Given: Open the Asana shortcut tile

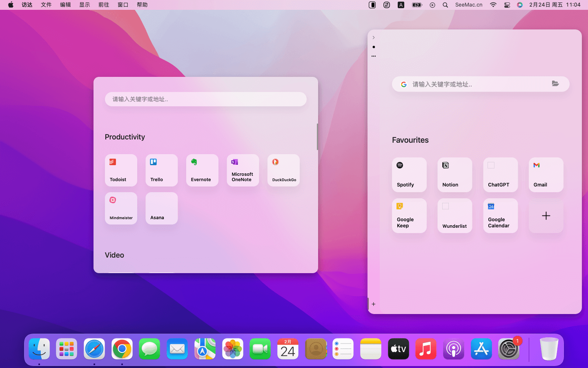Looking at the screenshot, I should 162,208.
